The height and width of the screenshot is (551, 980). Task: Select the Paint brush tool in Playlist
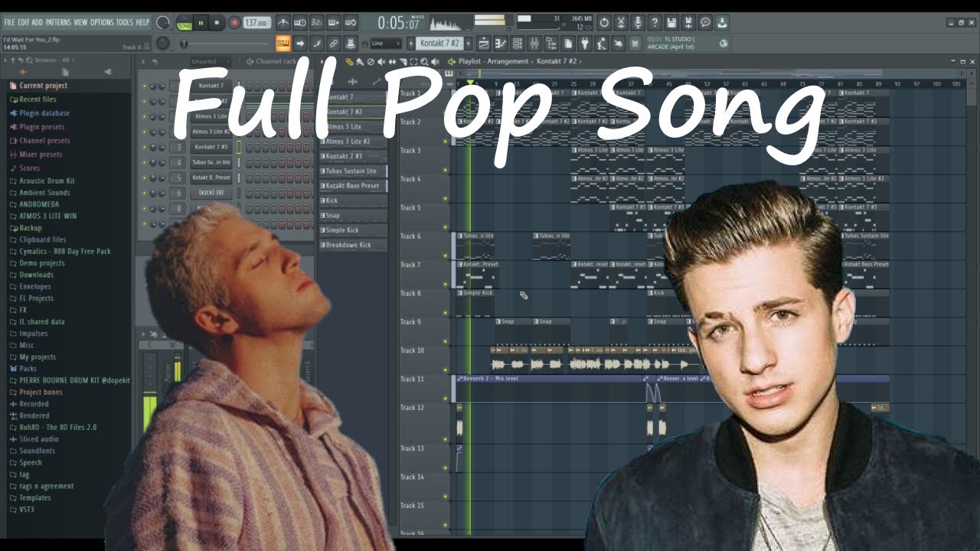pyautogui.click(x=360, y=61)
